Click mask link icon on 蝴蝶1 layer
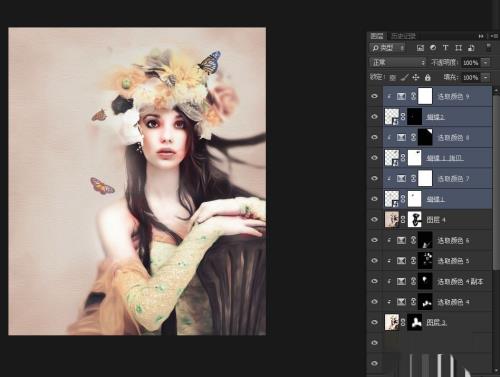Image resolution: width=500 pixels, height=377 pixels. pyautogui.click(x=403, y=199)
